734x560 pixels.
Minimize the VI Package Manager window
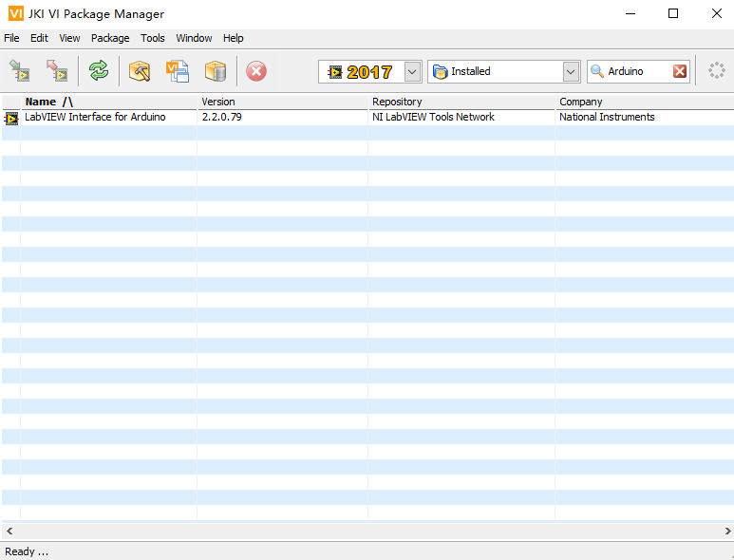pyautogui.click(x=630, y=13)
